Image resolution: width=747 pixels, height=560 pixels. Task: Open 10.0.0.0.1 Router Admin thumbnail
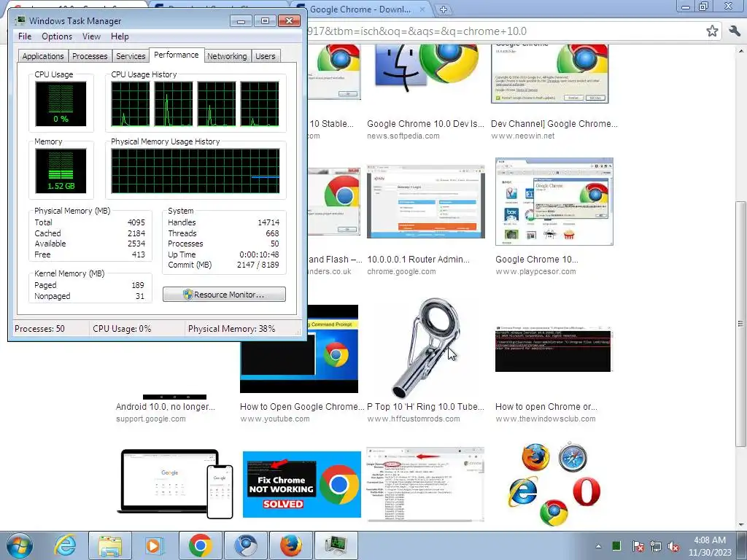[426, 201]
